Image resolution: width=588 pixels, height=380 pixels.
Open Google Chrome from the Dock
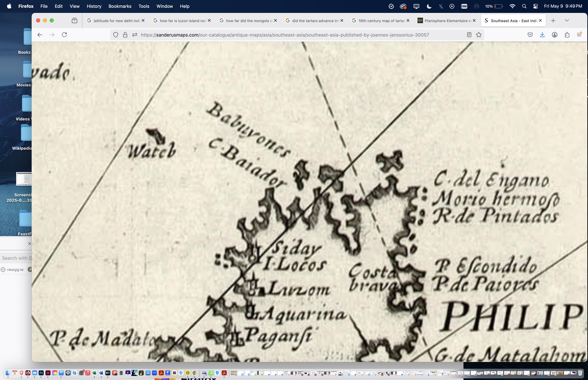point(194,373)
